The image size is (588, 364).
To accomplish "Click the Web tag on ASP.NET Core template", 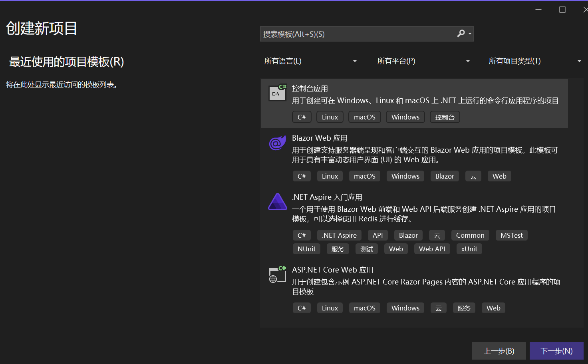I will 493,308.
